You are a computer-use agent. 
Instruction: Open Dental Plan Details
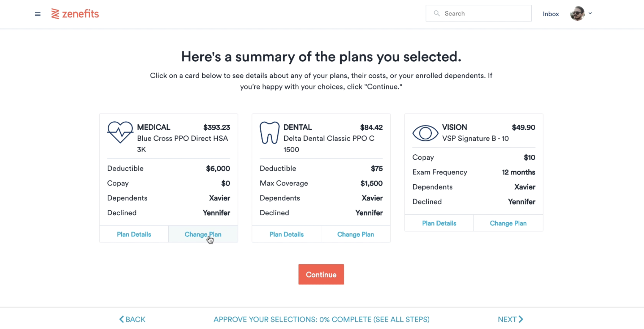pos(286,234)
